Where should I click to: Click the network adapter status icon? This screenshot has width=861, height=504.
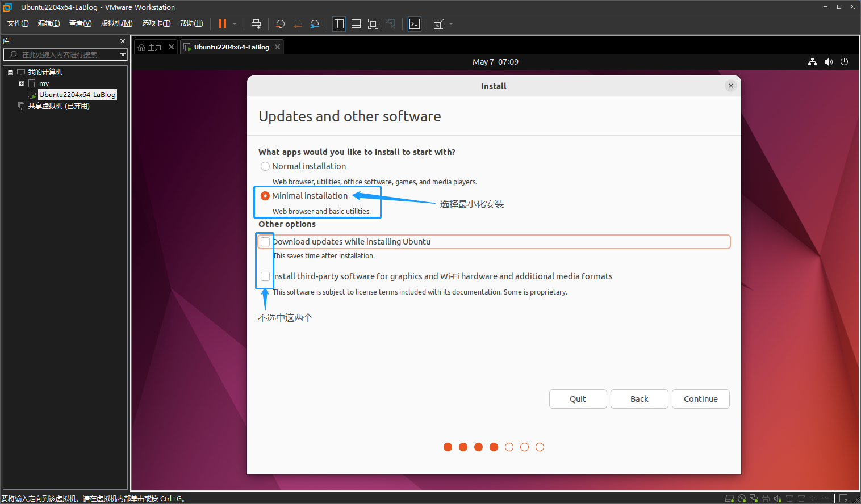tap(754, 499)
